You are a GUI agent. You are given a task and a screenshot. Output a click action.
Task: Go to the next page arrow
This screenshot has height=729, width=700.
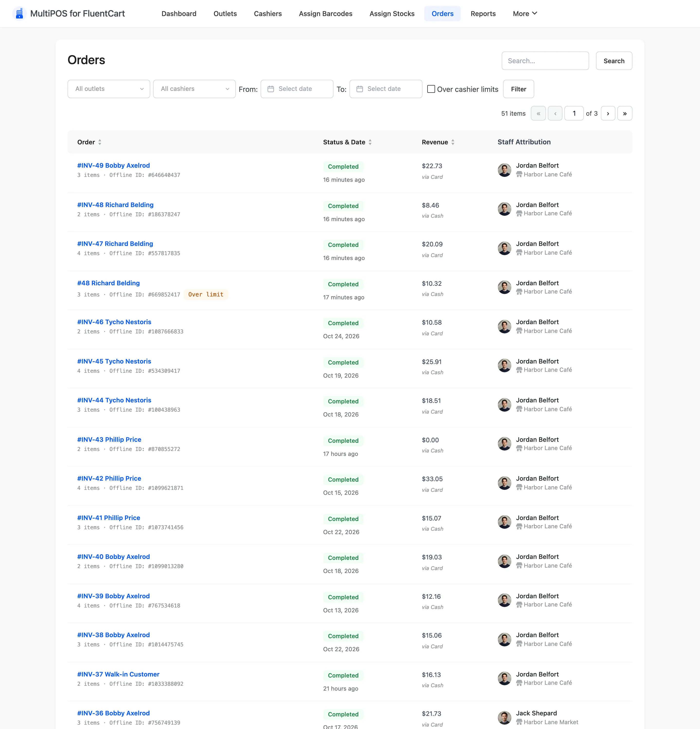pyautogui.click(x=608, y=113)
